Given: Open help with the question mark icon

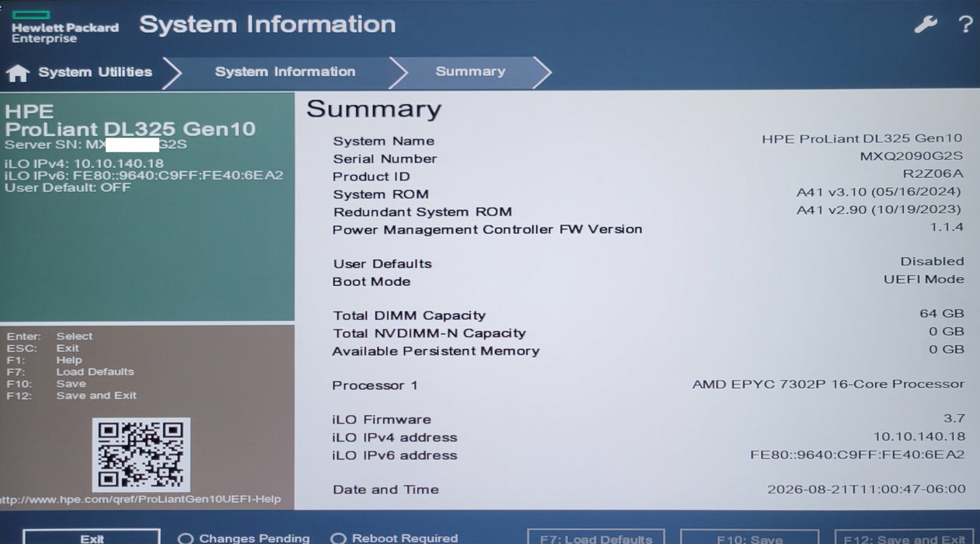Looking at the screenshot, I should 965,24.
